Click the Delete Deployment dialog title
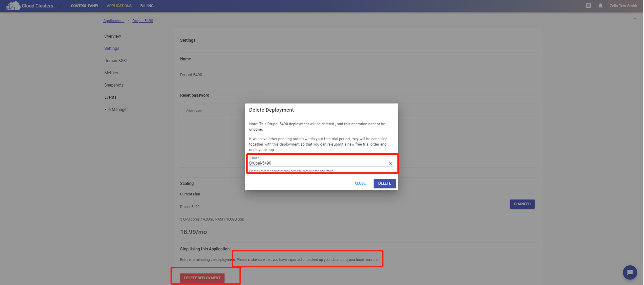 click(271, 110)
